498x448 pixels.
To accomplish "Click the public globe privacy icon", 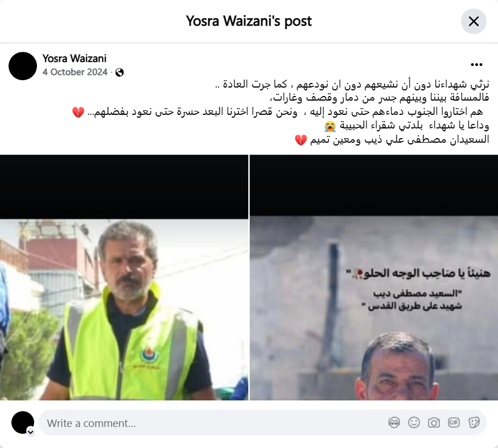I will click(x=120, y=73).
